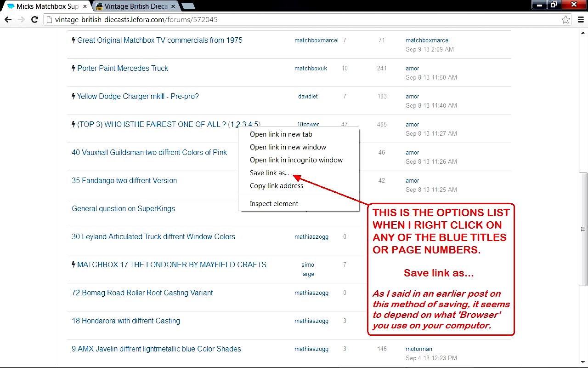Click the lightning icon beside Great Original Matchbox

point(73,40)
